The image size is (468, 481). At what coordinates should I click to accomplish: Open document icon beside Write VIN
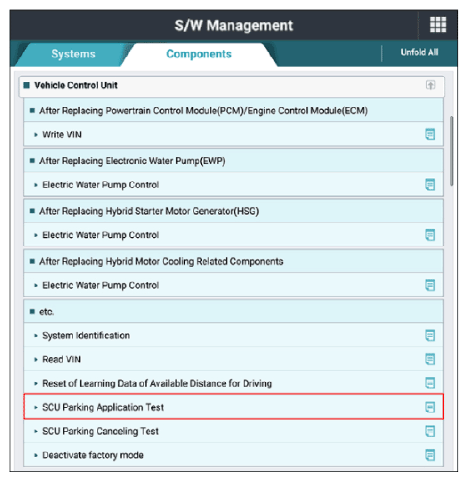coord(430,134)
